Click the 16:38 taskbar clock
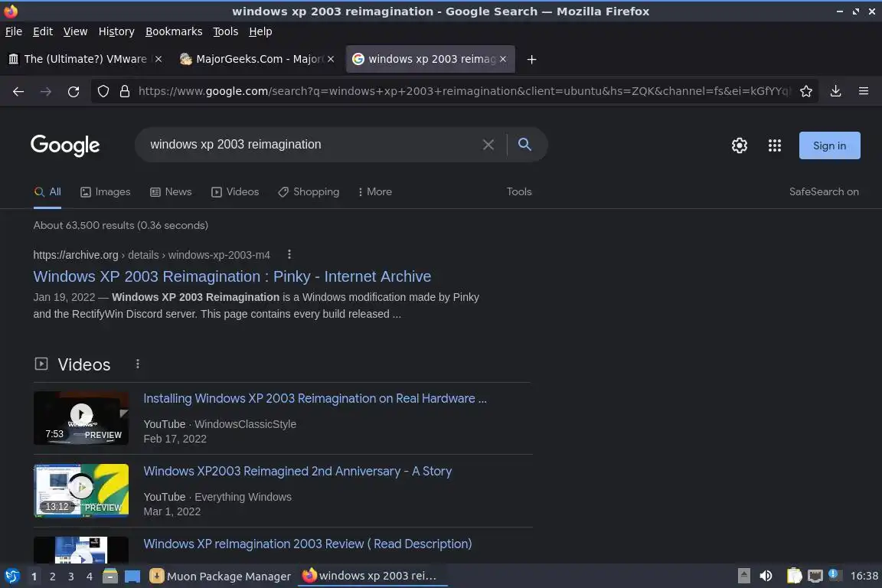 (864, 576)
